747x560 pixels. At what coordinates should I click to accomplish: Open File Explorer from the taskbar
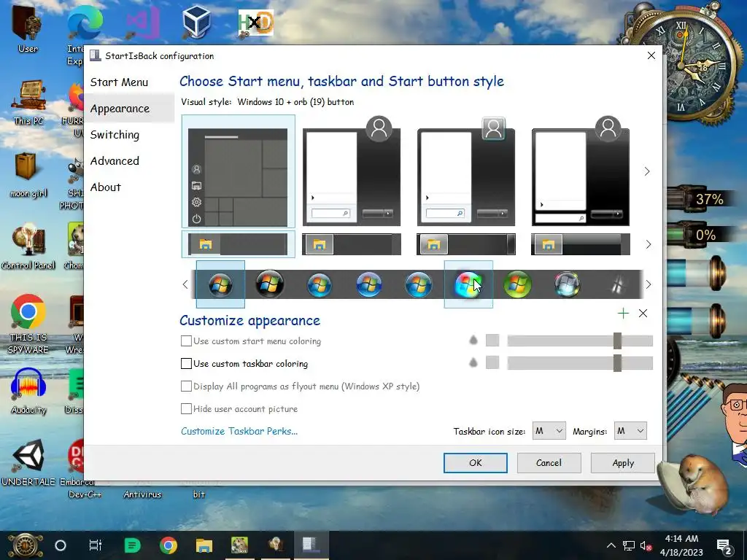(204, 545)
